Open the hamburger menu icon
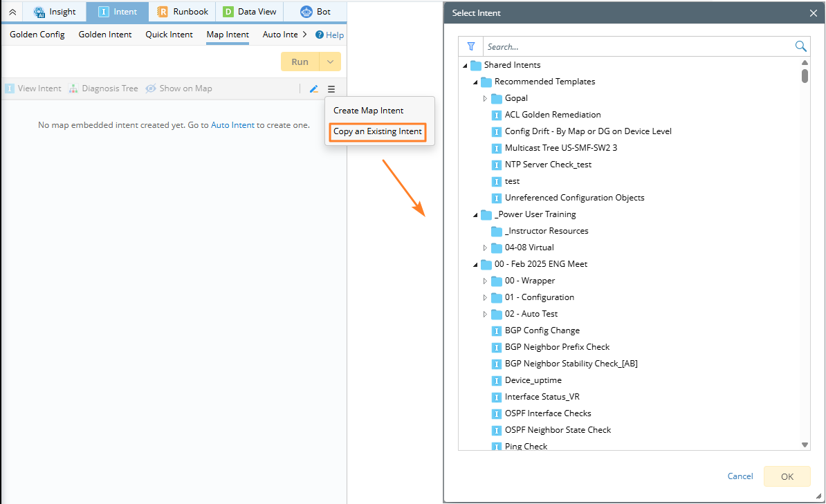The height and width of the screenshot is (504, 826). (331, 89)
